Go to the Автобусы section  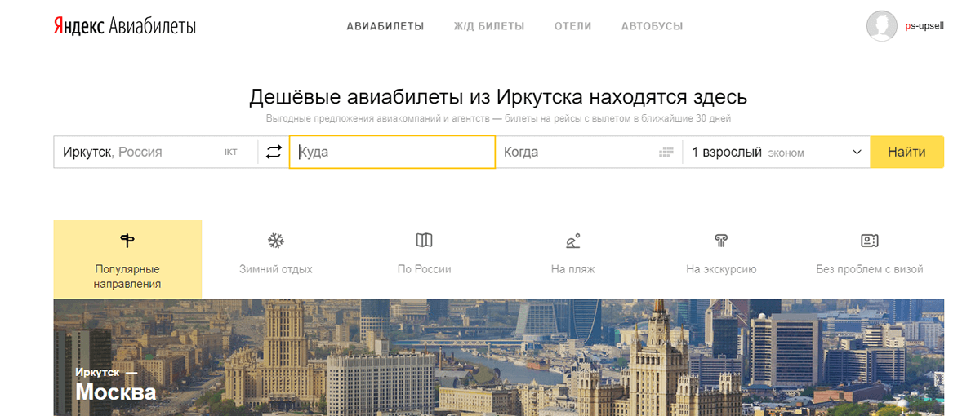point(652,26)
